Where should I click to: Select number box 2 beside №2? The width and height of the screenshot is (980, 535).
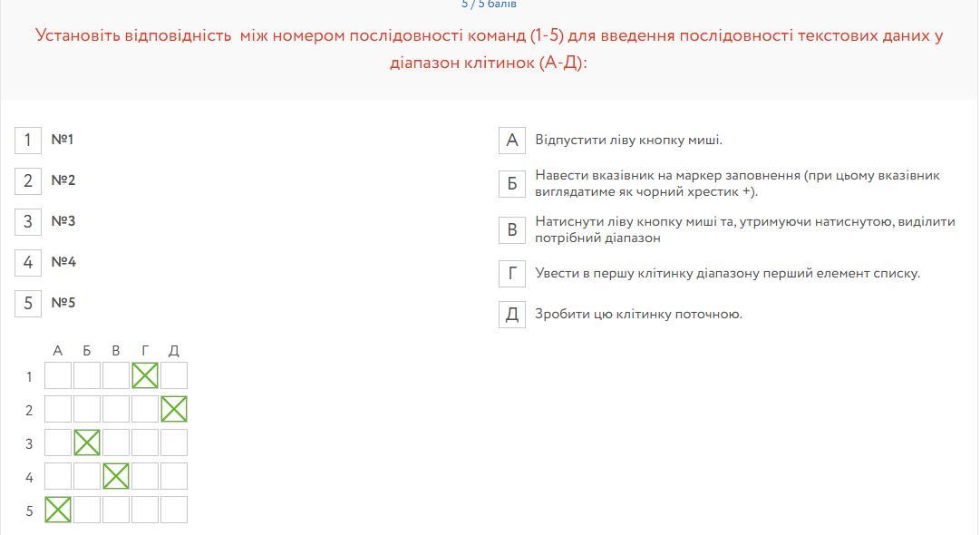click(28, 181)
